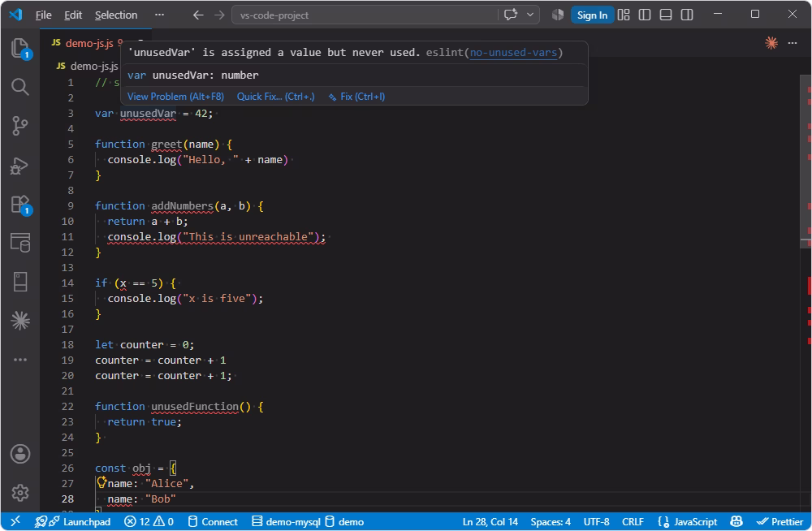Show more menu bar items ellipsis
Image resolution: width=812 pixels, height=531 pixels.
click(159, 15)
